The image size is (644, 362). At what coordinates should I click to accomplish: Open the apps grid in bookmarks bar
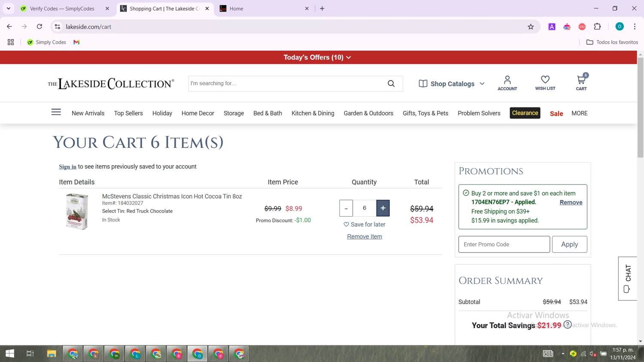[11, 42]
